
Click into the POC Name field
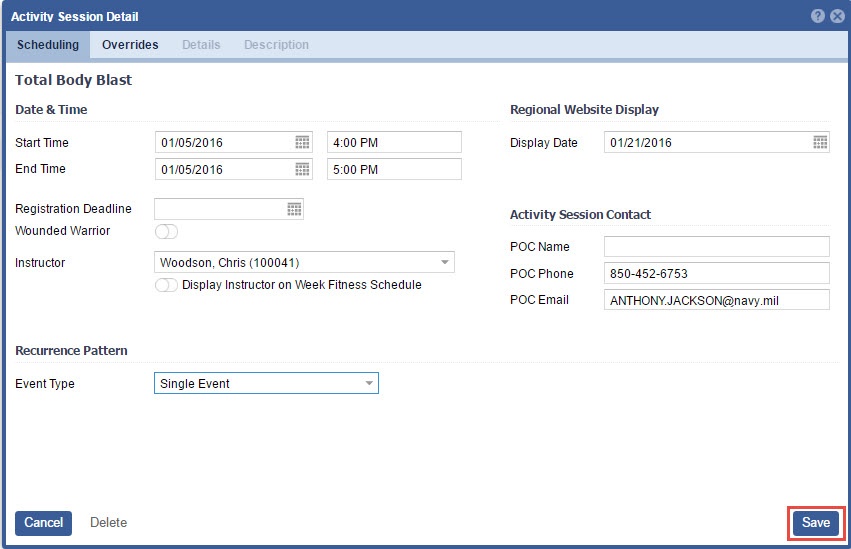tap(716, 247)
